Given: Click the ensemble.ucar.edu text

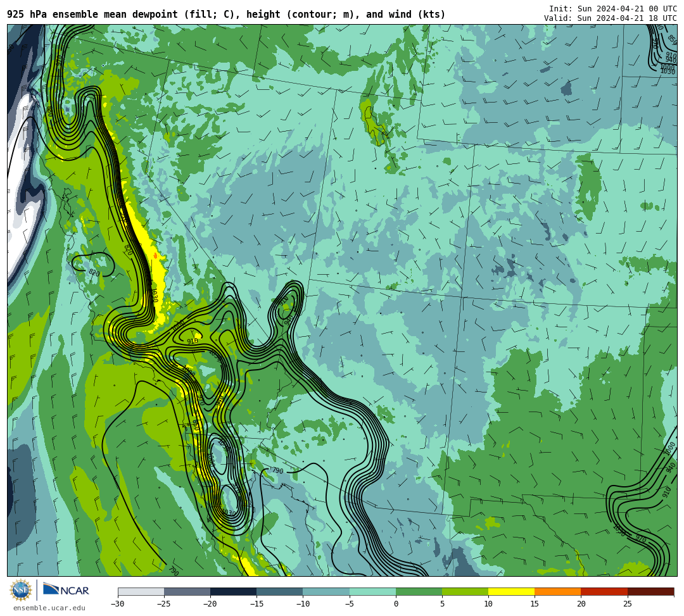Looking at the screenshot, I should pyautogui.click(x=49, y=608).
